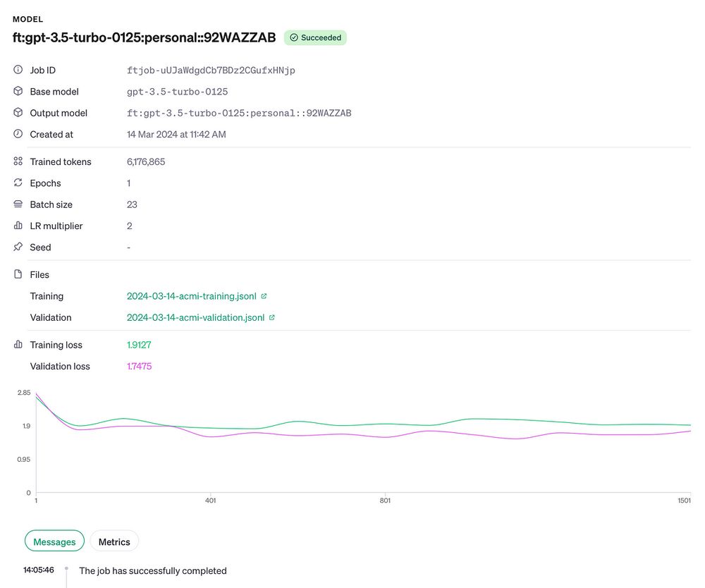The width and height of the screenshot is (705, 588).
Task: Click the 0 y-axis label
Action: (28, 493)
